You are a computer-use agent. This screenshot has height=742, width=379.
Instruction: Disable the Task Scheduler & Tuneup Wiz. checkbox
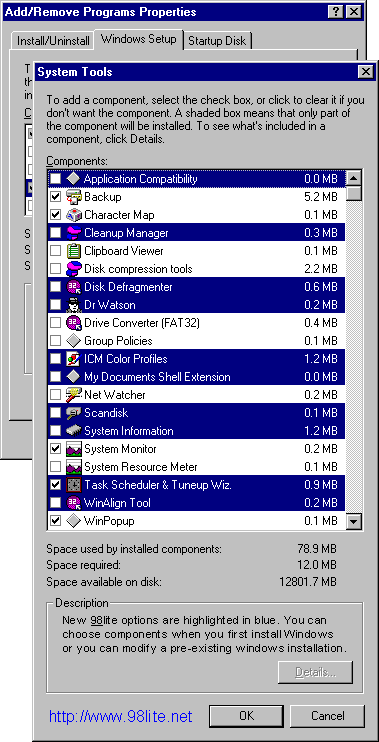click(55, 485)
